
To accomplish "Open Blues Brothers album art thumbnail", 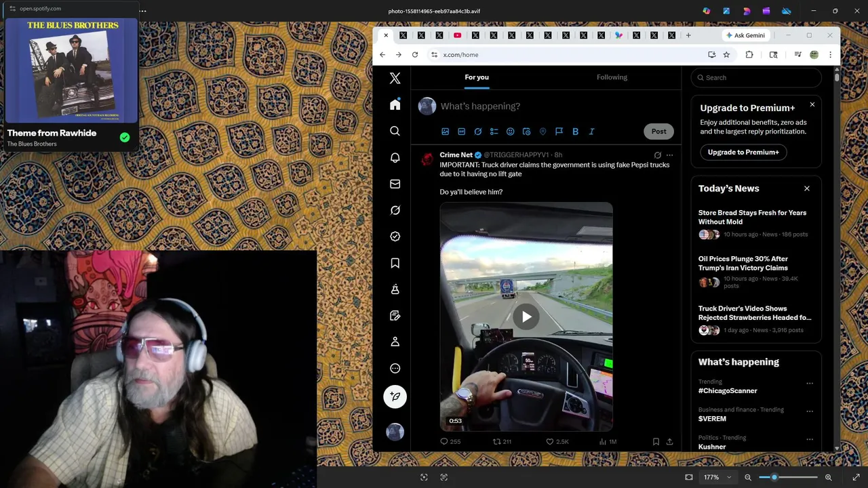I will click(71, 70).
